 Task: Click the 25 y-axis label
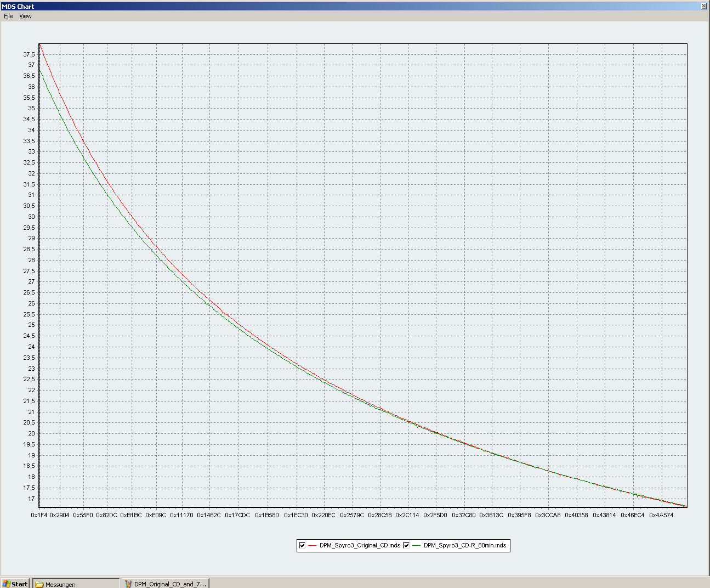(32, 325)
